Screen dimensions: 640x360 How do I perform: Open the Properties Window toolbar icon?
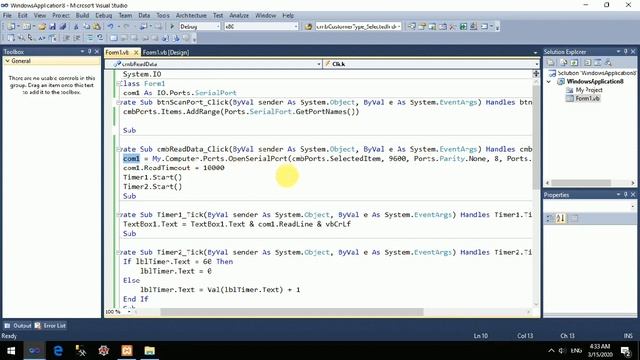[x=422, y=27]
